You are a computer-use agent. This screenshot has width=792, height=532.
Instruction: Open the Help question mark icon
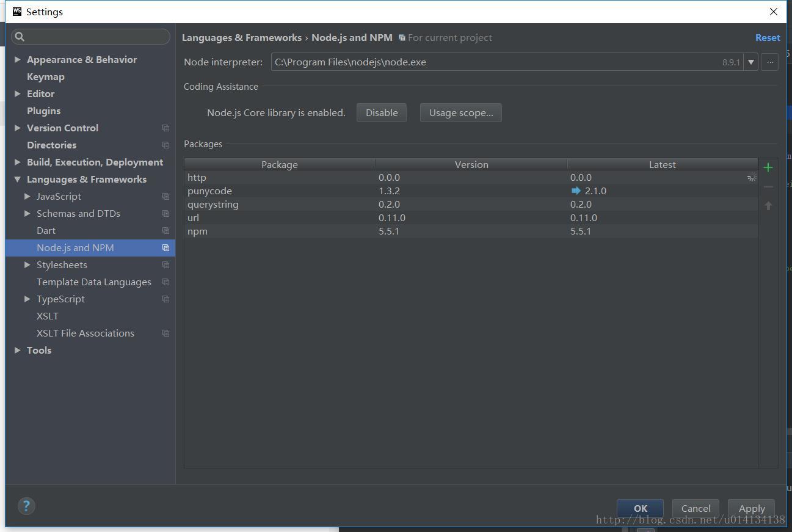tap(26, 506)
